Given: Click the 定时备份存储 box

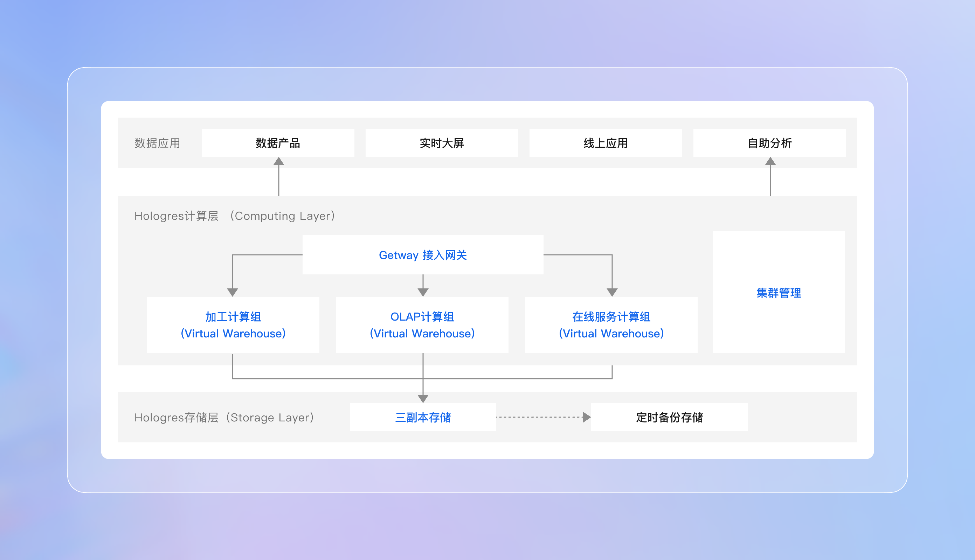Looking at the screenshot, I should [670, 417].
